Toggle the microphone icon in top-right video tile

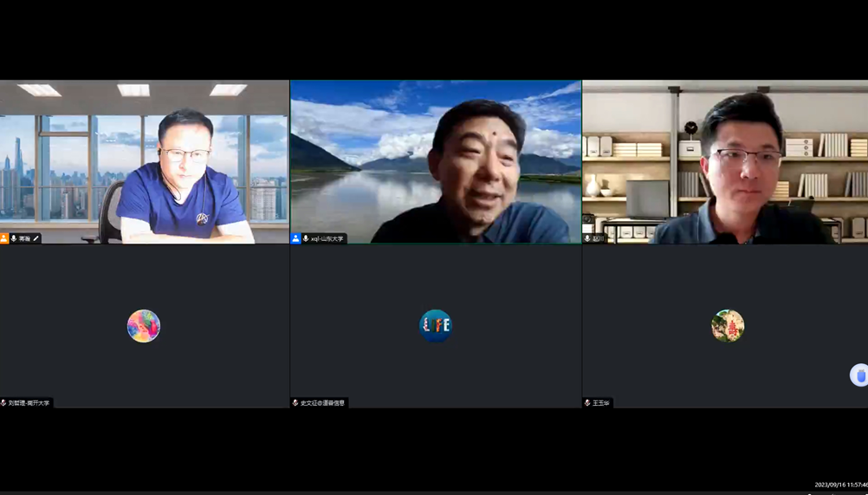pyautogui.click(x=588, y=238)
